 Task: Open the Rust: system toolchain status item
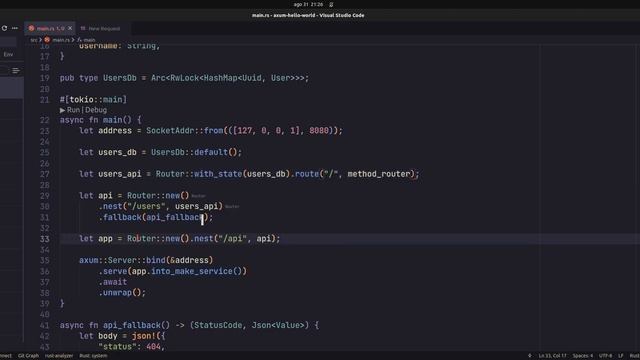pos(93,356)
